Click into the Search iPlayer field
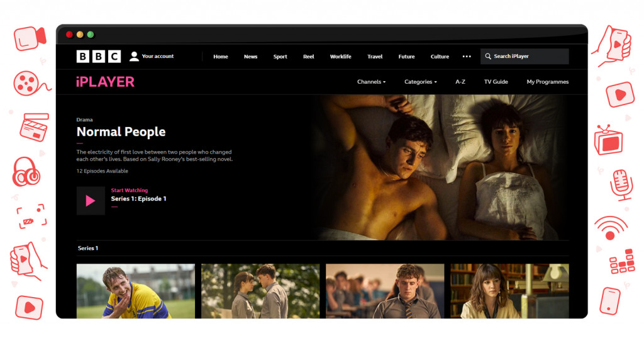Viewport: 644px width, 343px height. tap(528, 57)
